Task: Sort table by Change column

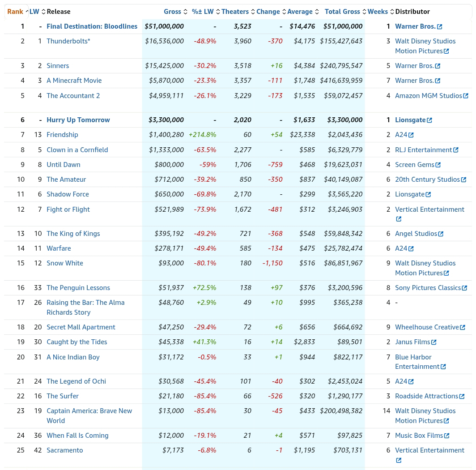Action: pos(271,12)
